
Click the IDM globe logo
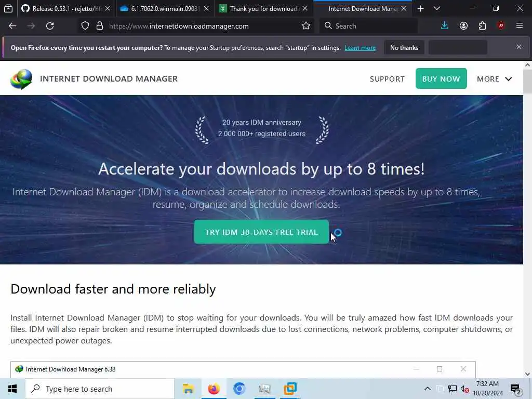pyautogui.click(x=21, y=79)
